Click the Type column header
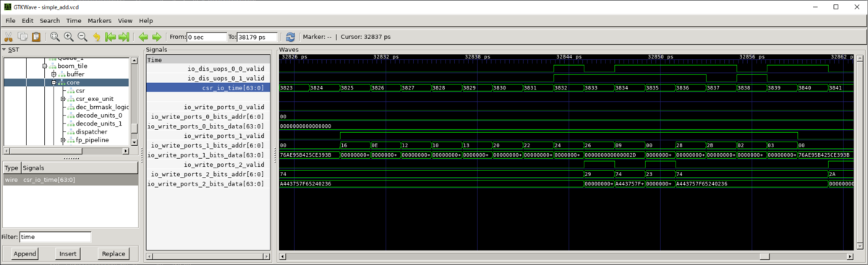 pyautogui.click(x=11, y=168)
